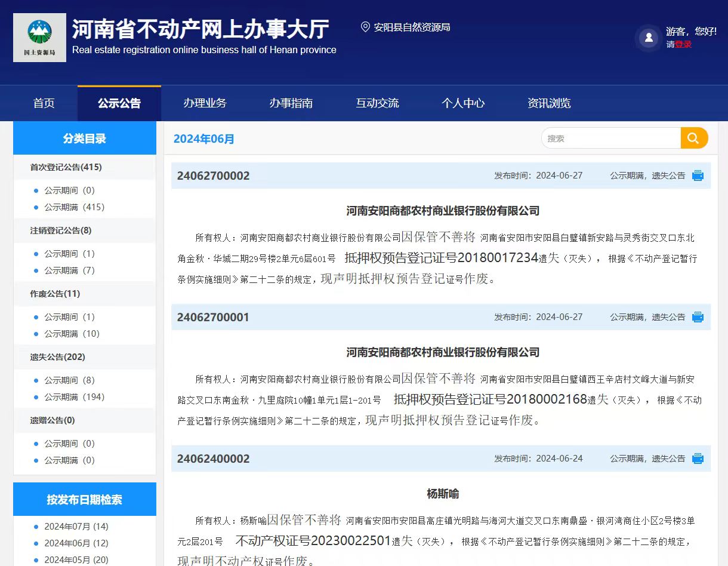
Task: Click certificate number 20230022501 text
Action: [351, 541]
